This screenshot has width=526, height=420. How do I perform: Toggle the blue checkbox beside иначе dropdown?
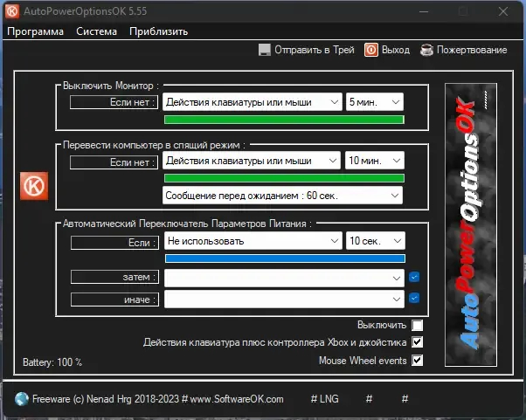click(414, 298)
